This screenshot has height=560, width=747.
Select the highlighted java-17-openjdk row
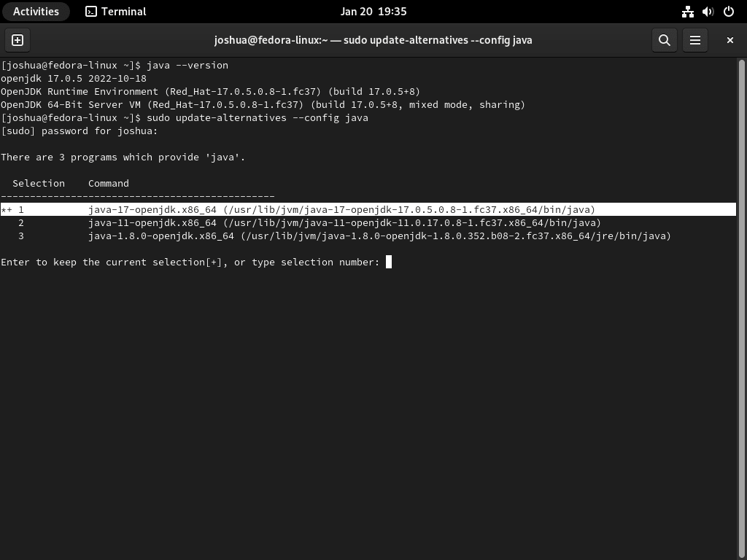coord(292,209)
